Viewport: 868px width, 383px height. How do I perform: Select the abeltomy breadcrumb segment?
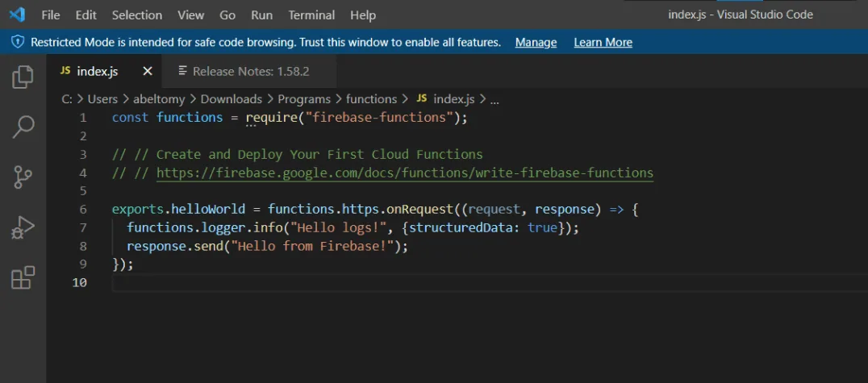pyautogui.click(x=159, y=99)
